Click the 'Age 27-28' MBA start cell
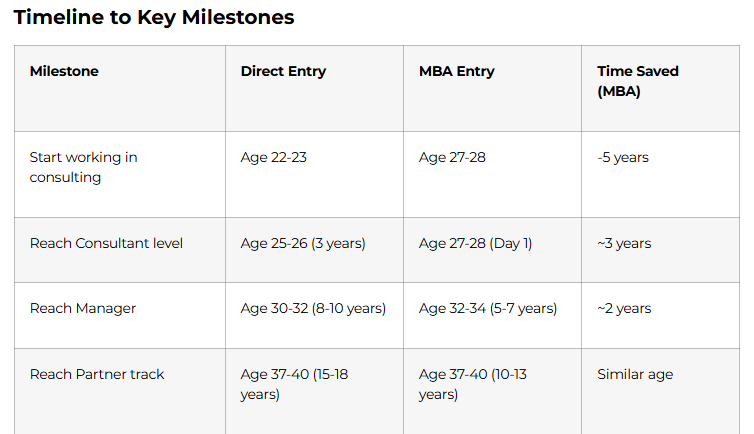This screenshot has width=754, height=434. [452, 158]
